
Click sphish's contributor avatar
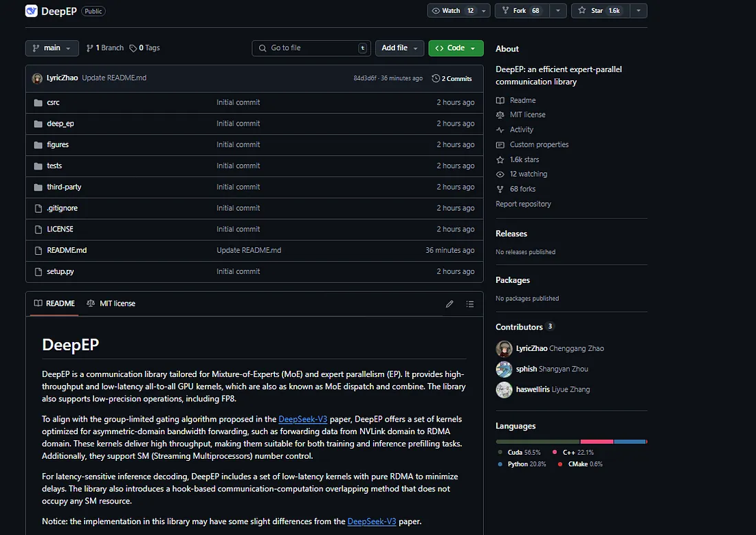coord(504,369)
